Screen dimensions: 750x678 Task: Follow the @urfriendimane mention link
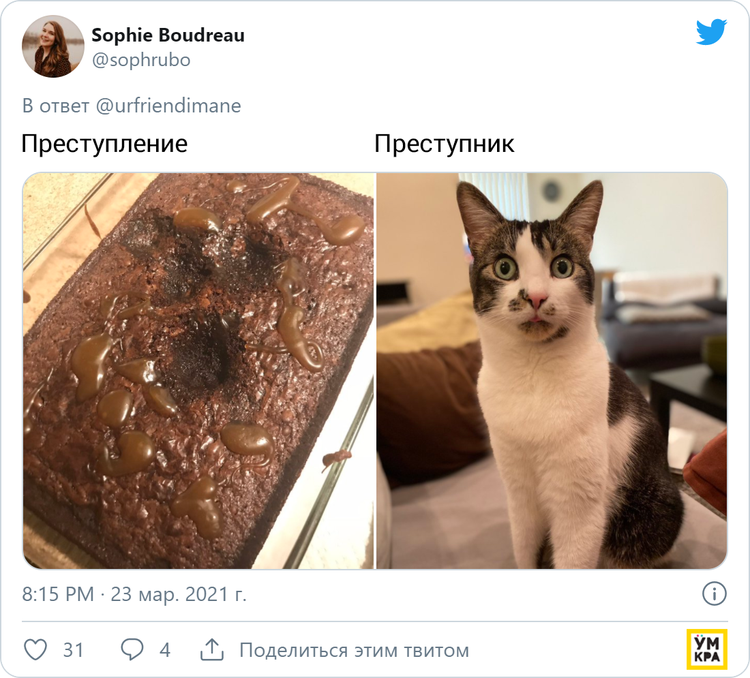(168, 106)
